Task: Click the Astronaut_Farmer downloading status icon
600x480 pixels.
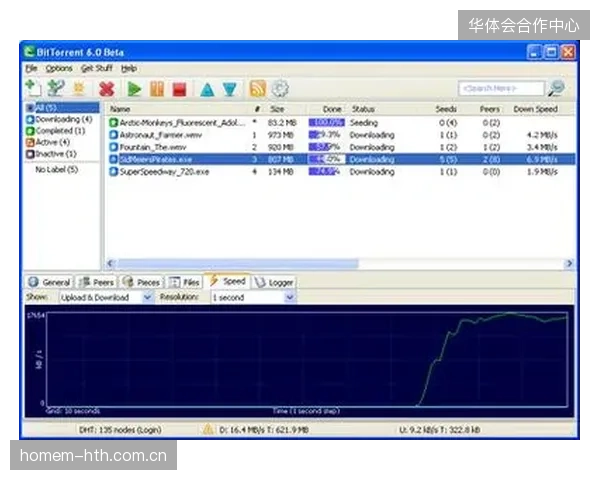Action: 113,135
